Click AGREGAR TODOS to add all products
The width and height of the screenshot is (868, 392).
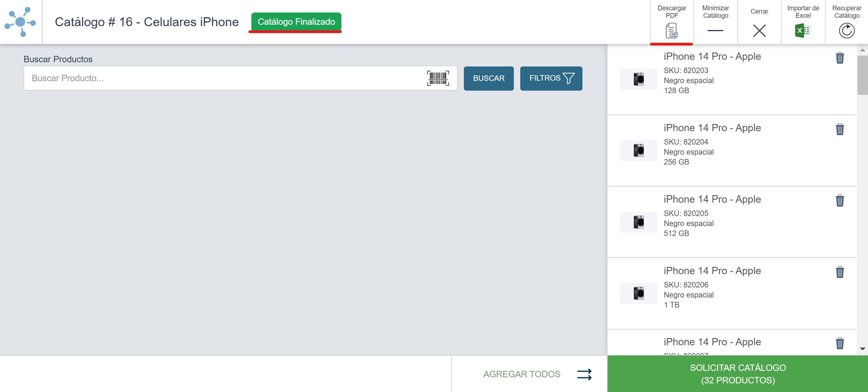pyautogui.click(x=522, y=374)
